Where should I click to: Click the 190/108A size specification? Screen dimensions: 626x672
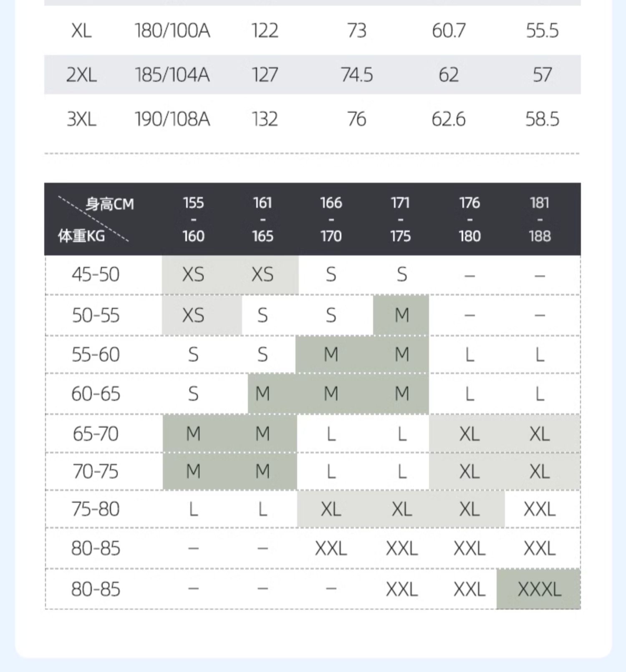(172, 119)
